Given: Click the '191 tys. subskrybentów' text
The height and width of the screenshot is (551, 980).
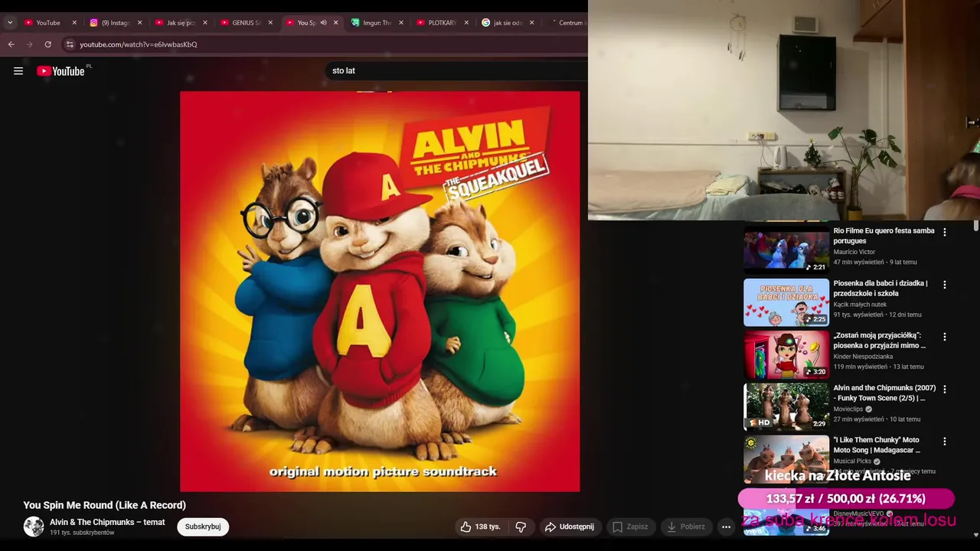Looking at the screenshot, I should click(82, 533).
